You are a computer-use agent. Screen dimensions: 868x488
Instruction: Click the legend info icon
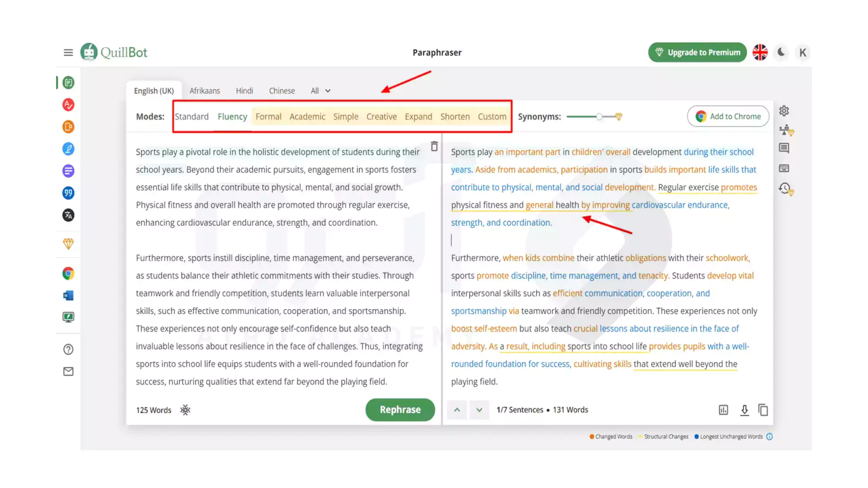769,436
